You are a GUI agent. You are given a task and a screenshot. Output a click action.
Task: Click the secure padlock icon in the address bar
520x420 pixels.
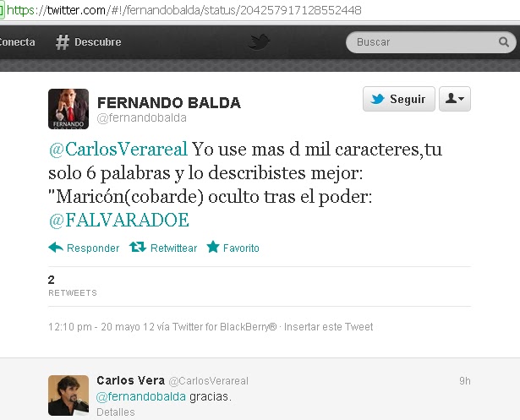click(x=2, y=11)
